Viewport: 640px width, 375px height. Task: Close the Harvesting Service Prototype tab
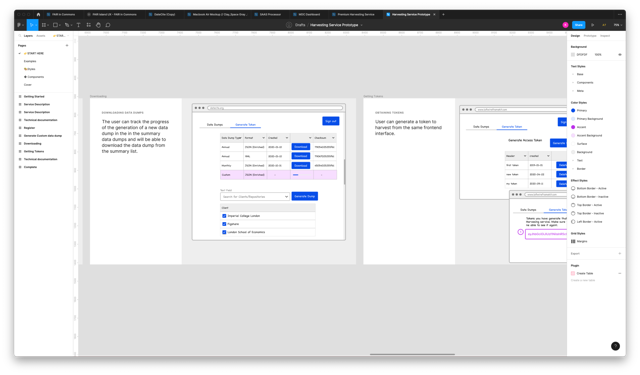(434, 14)
